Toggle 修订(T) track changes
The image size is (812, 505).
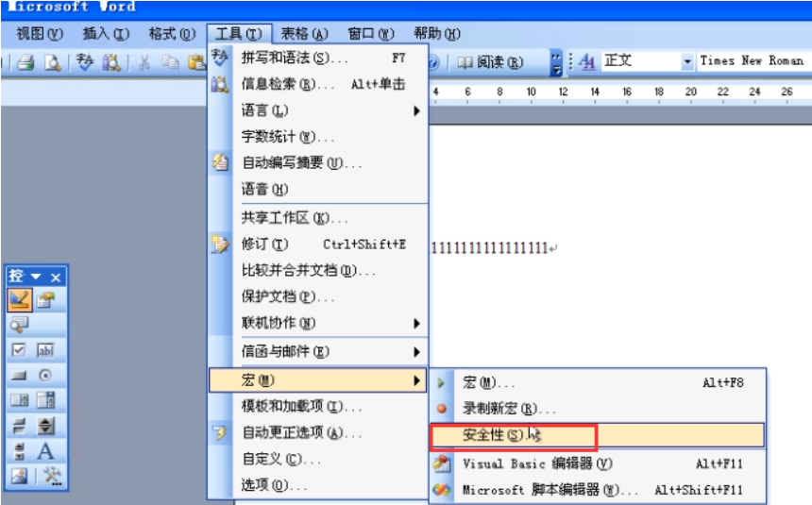click(x=318, y=244)
